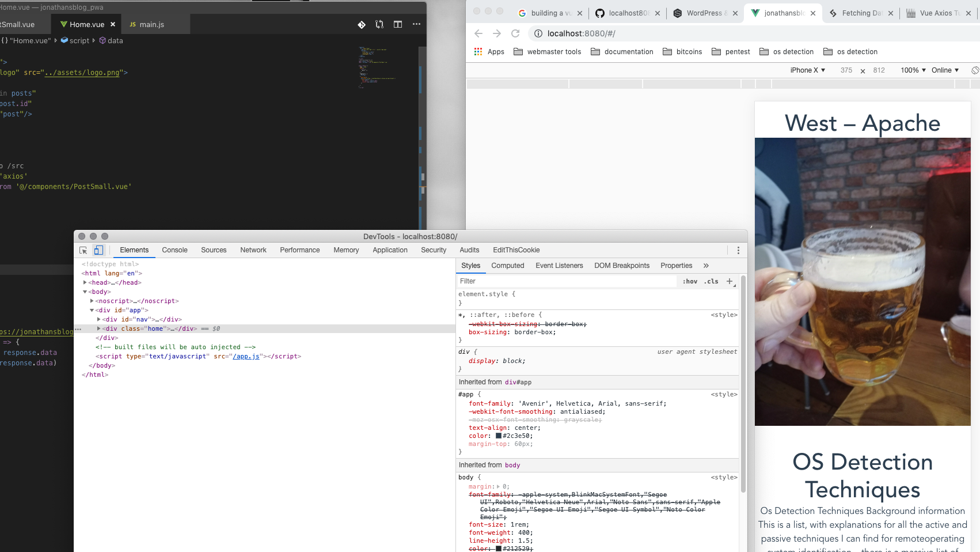This screenshot has height=552, width=980.
Task: Click the inspect element picker icon
Action: (x=83, y=250)
